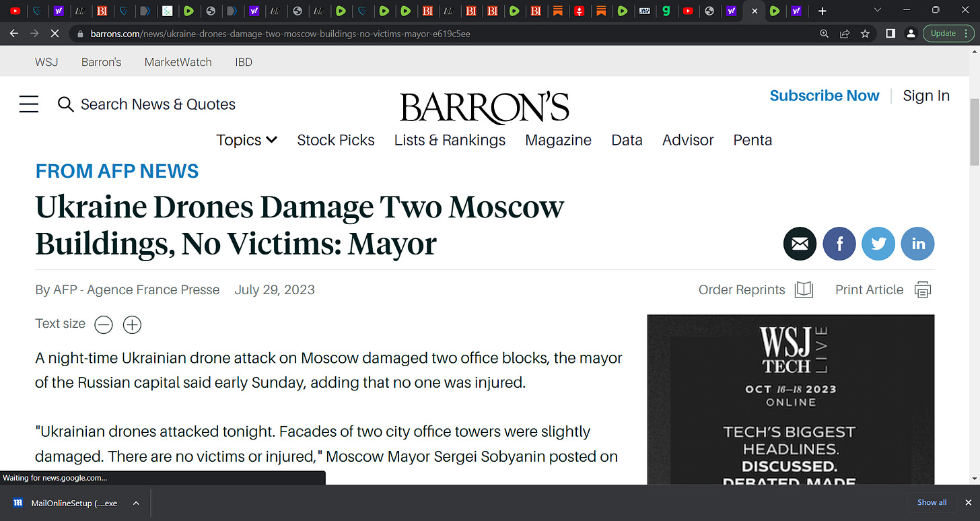The width and height of the screenshot is (980, 521).
Task: Click the Update Chrome button
Action: [x=948, y=33]
